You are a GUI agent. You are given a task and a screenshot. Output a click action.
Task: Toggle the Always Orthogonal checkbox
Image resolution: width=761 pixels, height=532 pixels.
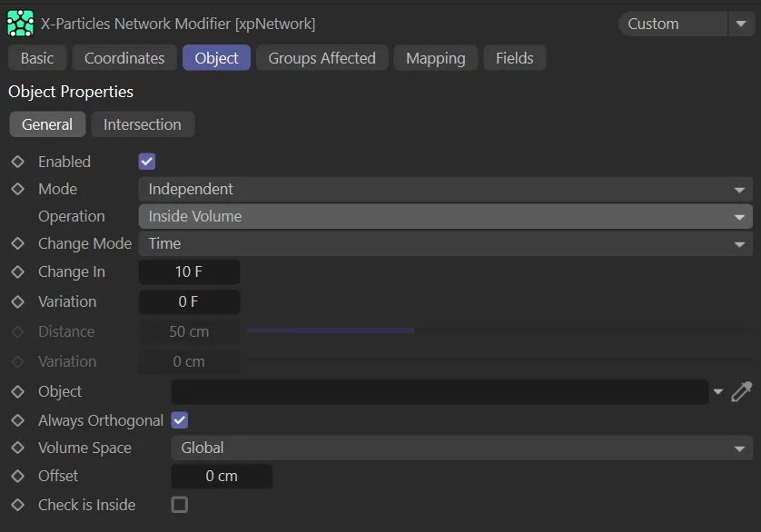[x=180, y=420]
